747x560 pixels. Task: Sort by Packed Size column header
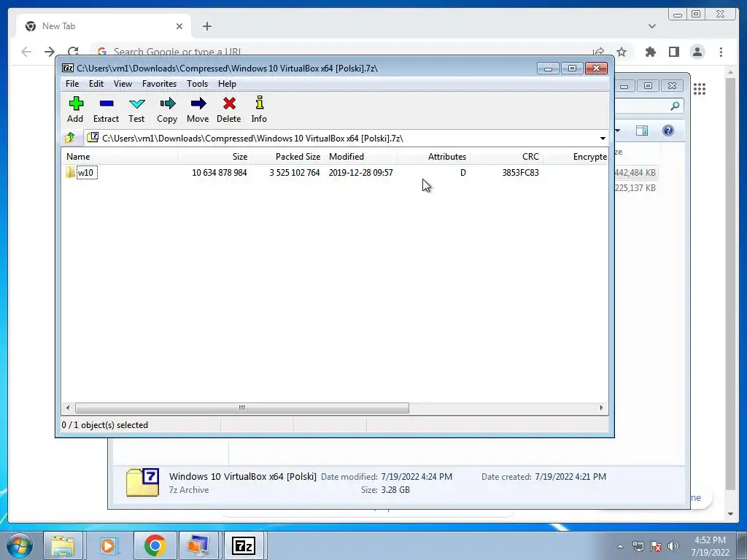click(287, 157)
